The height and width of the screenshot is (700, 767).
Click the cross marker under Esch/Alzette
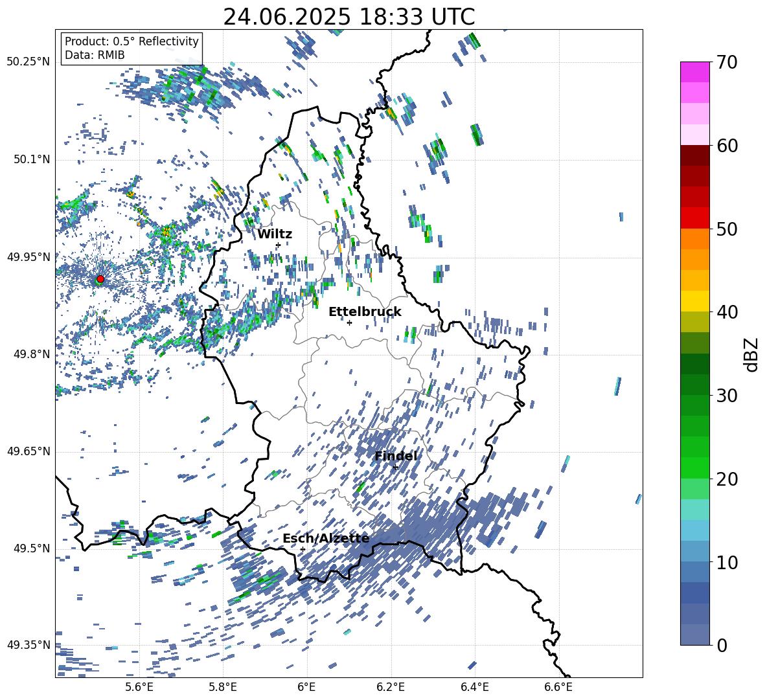pyautogui.click(x=303, y=549)
